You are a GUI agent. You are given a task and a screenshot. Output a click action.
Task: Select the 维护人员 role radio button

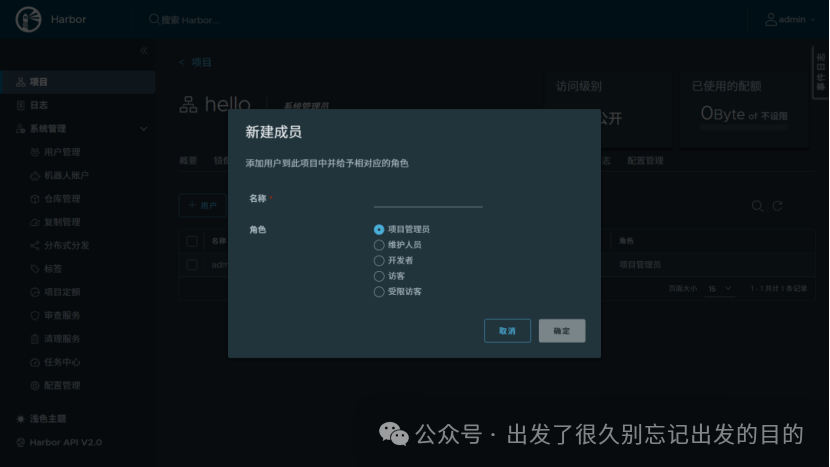(x=378, y=245)
